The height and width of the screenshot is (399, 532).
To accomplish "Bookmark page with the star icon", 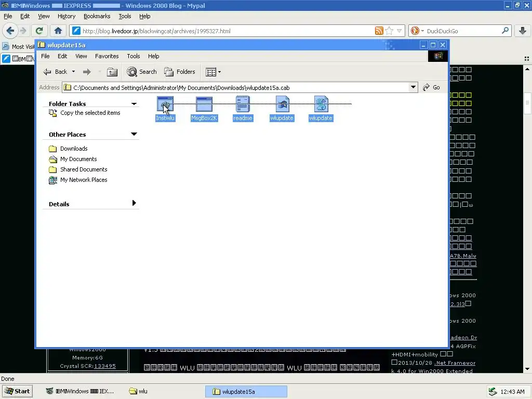I will point(389,31).
